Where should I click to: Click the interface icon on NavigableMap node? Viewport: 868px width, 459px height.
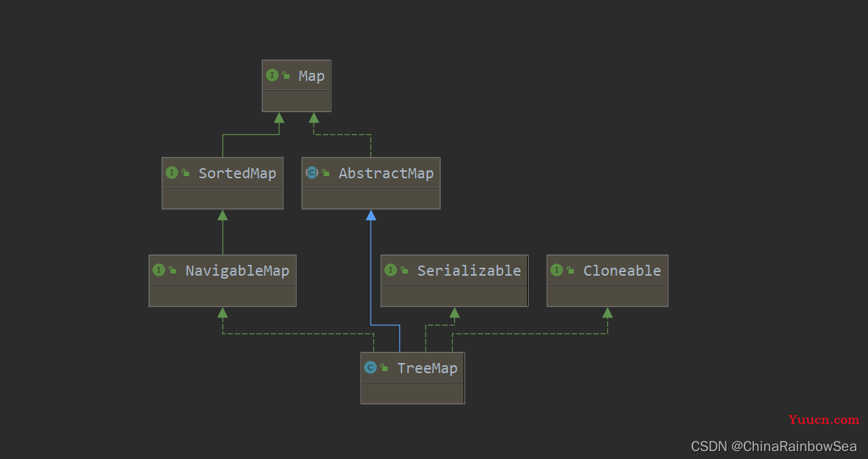pos(159,270)
